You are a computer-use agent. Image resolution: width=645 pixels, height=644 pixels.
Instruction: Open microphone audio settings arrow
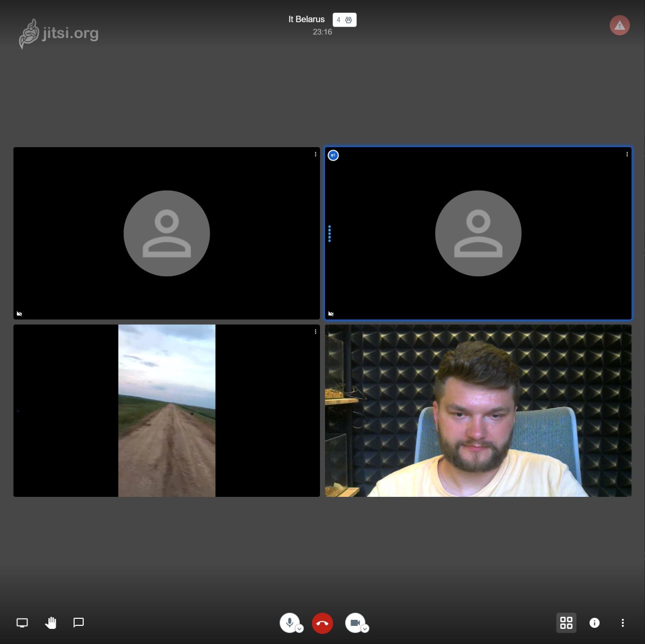pos(299,629)
